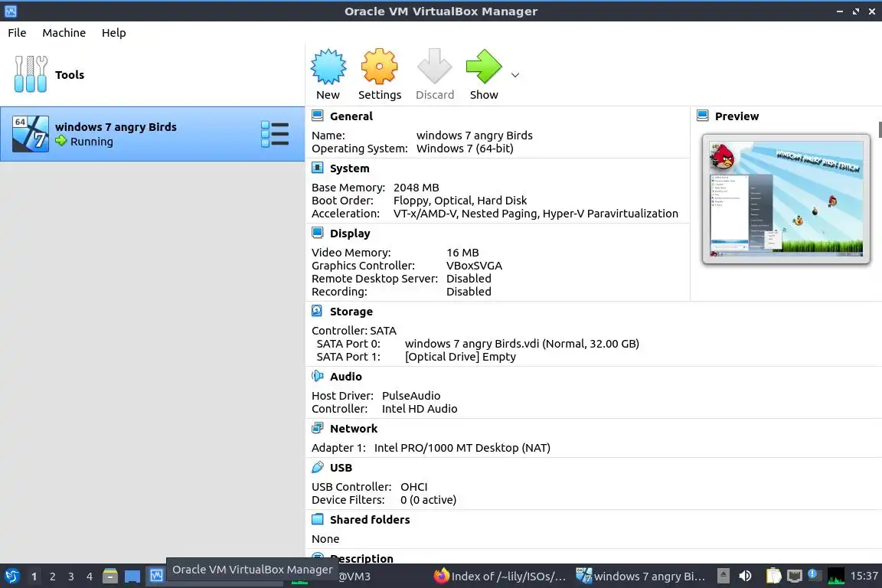Open the file manager icon in the taskbar
Viewport: 882px width, 588px height.
coord(110,577)
